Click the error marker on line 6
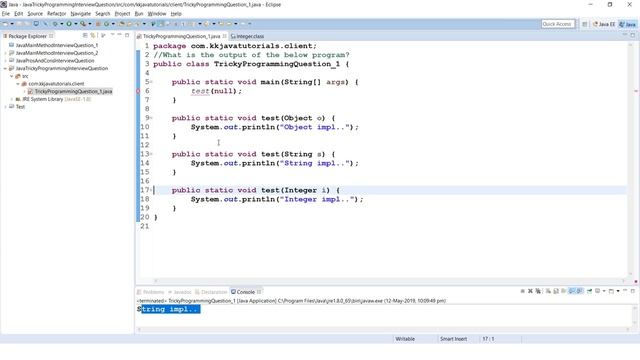The width and height of the screenshot is (640, 360). 138,91
